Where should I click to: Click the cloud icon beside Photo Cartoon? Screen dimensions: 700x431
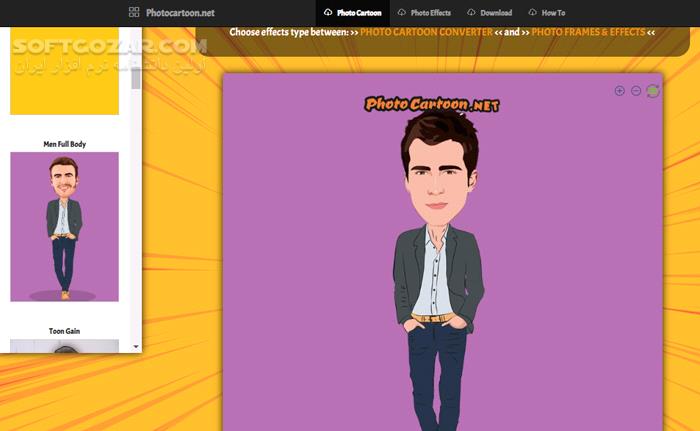click(x=328, y=13)
